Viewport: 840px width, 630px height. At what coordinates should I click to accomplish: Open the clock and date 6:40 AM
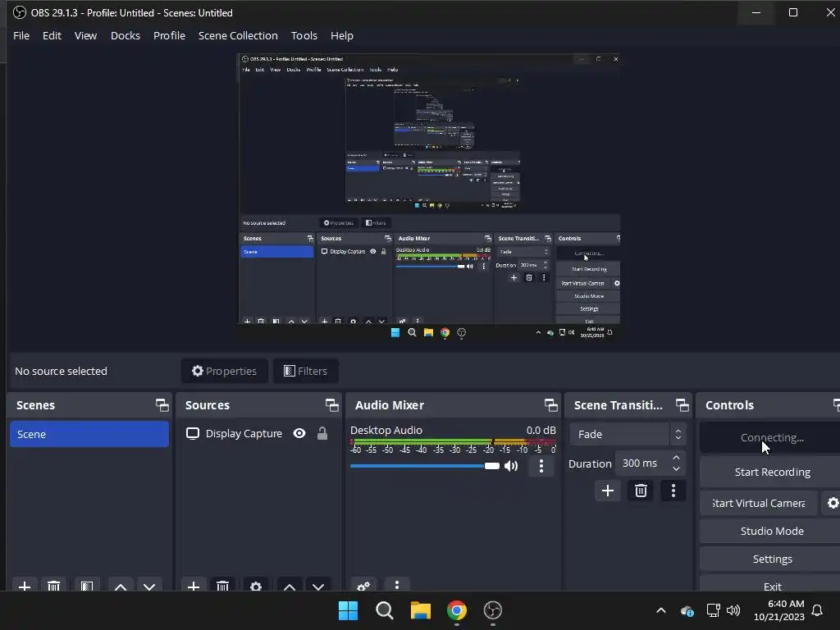(x=779, y=610)
